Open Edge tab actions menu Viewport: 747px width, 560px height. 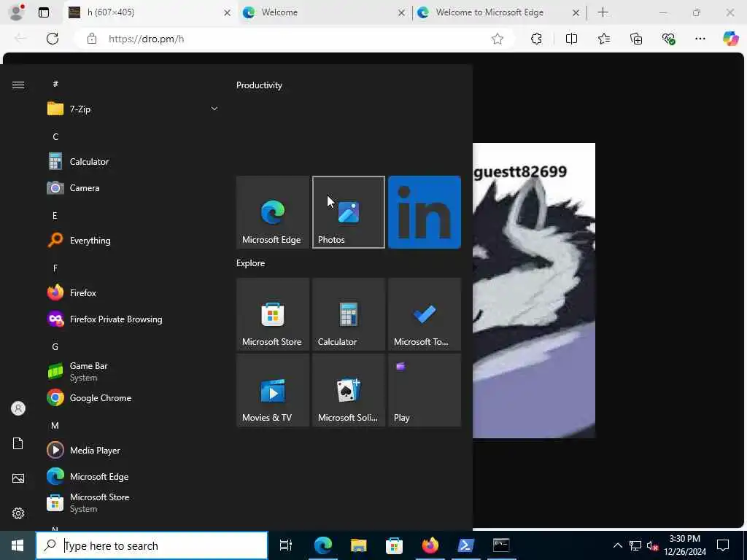coord(43,12)
